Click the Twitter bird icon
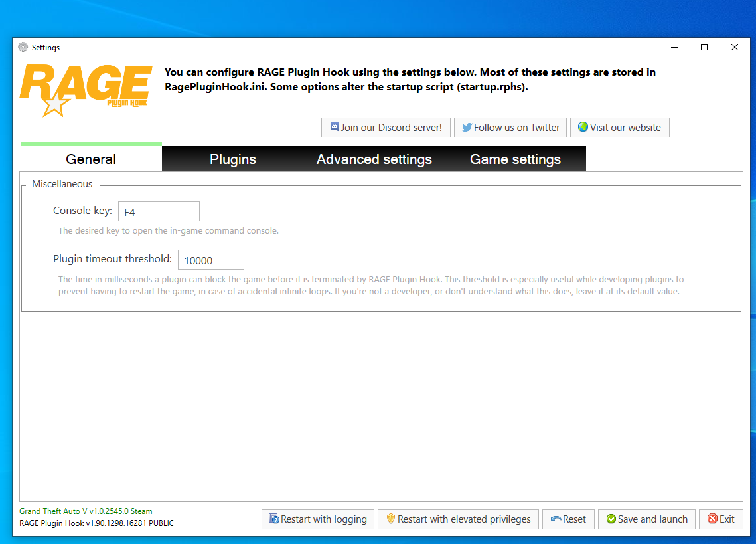 [467, 127]
